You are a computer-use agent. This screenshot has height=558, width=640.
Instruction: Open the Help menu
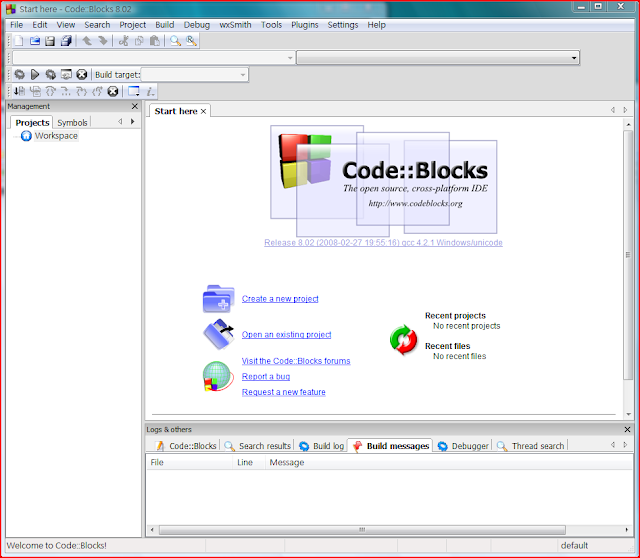pos(376,25)
